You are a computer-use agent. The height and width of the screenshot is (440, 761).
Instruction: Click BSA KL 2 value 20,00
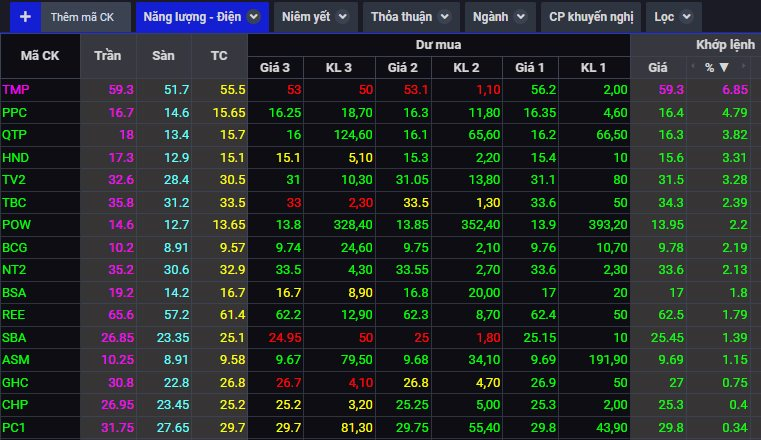pyautogui.click(x=484, y=293)
